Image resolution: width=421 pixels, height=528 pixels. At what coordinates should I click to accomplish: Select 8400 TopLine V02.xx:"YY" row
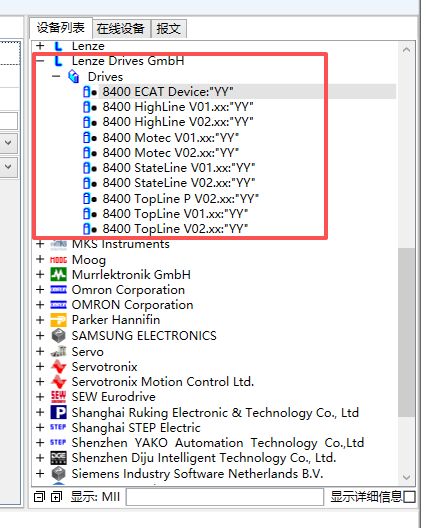point(175,229)
